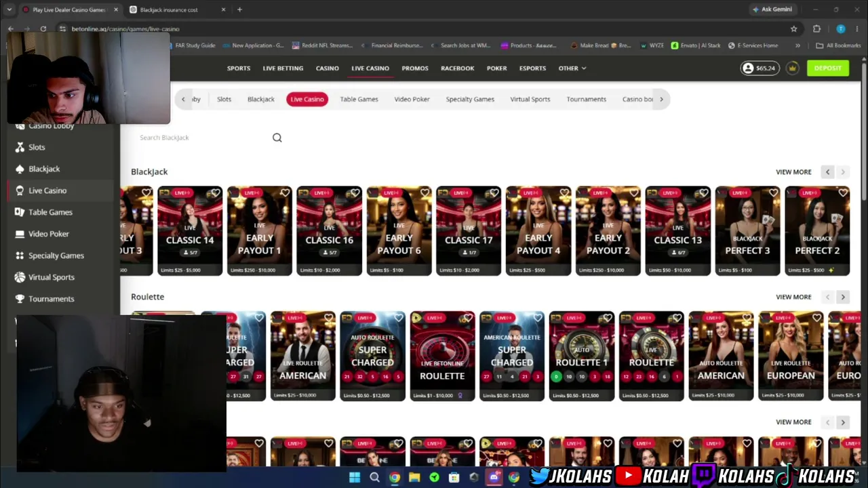Click the left chevron of the category tabs
Screen dimensions: 868x488
point(183,100)
